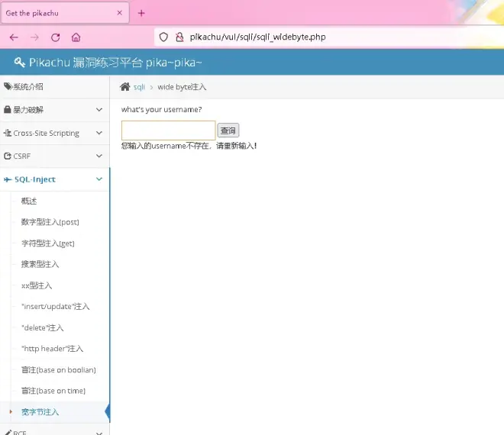Viewport: 504px width, 435px height.
Task: Go to browser home page icon
Action: point(76,37)
